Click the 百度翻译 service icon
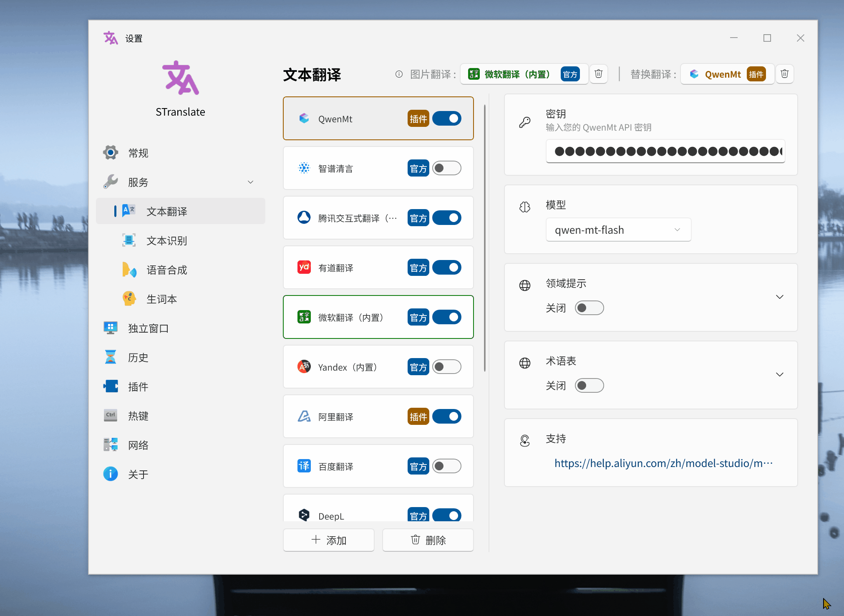Viewport: 844px width, 616px height. click(x=304, y=466)
